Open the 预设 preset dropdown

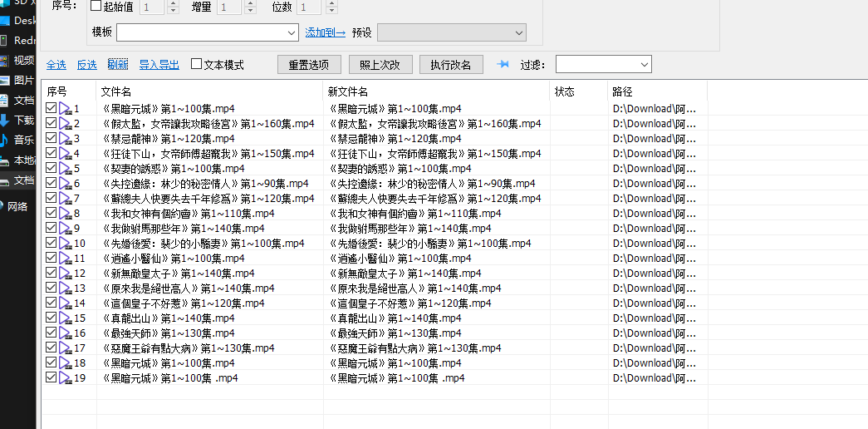tap(518, 32)
